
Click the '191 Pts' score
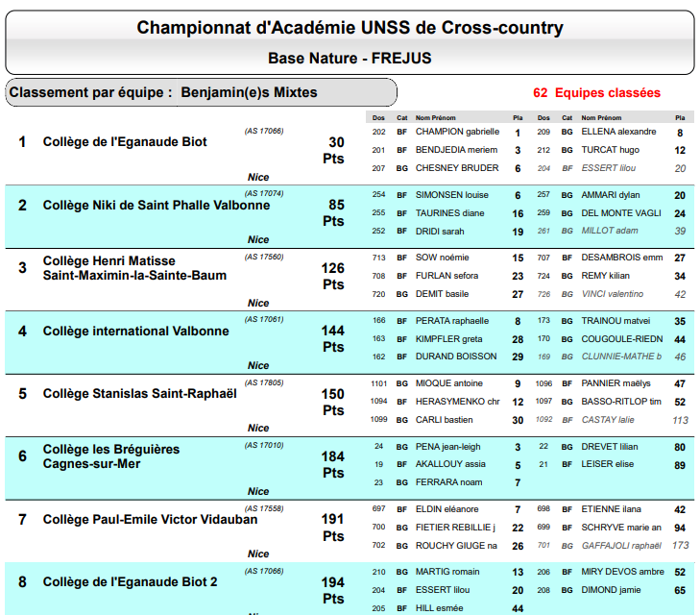pos(333,528)
